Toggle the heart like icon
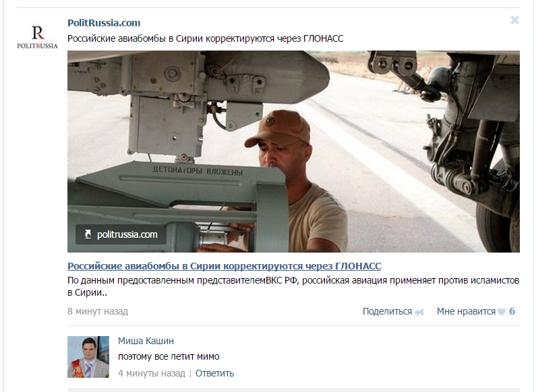Image resolution: width=534 pixels, height=392 pixels. 502,312
